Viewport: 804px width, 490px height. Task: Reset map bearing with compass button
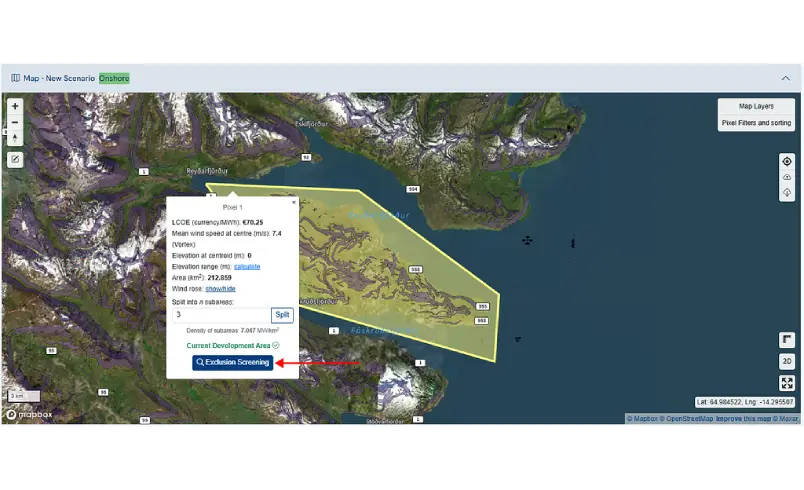pos(15,138)
